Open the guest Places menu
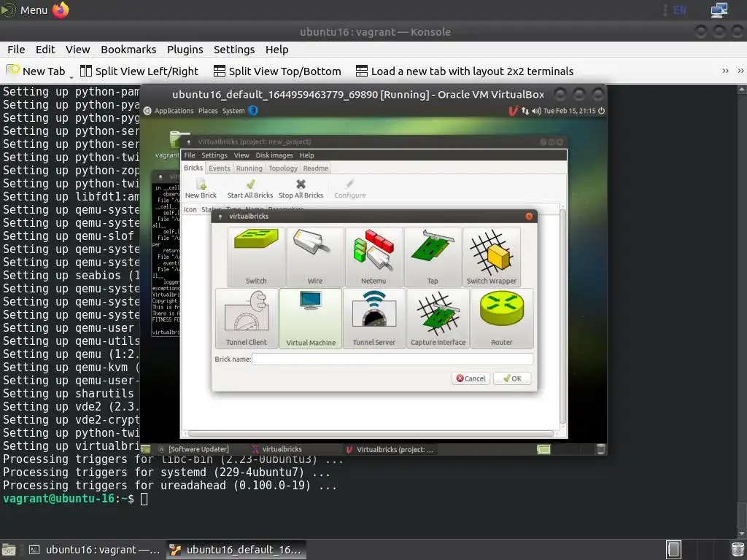 coord(208,111)
